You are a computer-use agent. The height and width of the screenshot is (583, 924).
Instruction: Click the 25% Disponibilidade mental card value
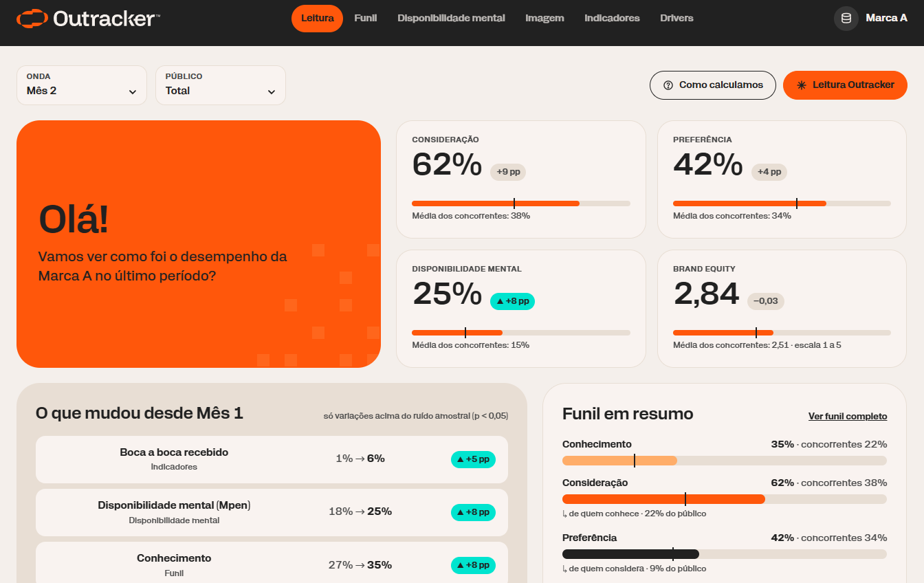[447, 294]
